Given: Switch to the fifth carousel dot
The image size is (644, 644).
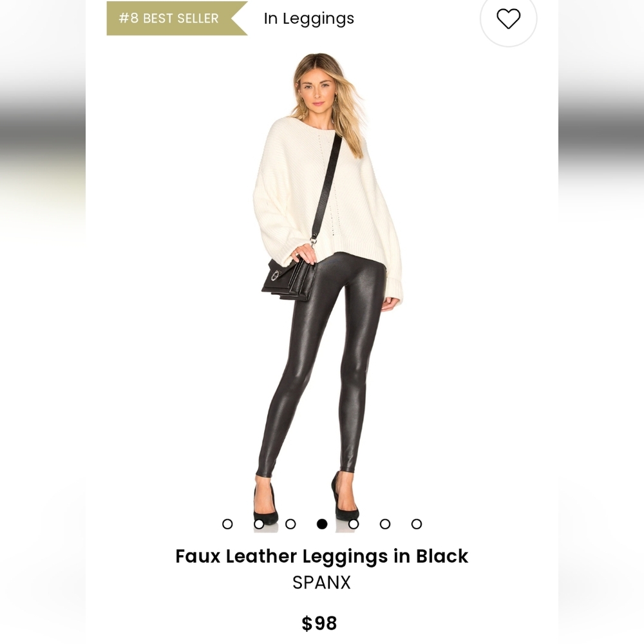Looking at the screenshot, I should (354, 524).
